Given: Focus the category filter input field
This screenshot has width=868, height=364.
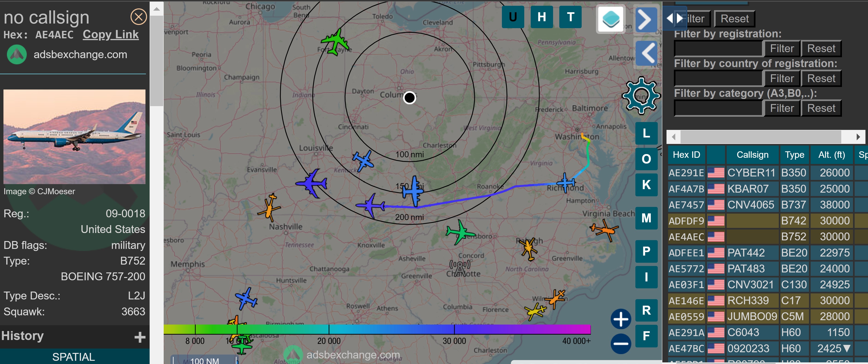Looking at the screenshot, I should pyautogui.click(x=718, y=108).
